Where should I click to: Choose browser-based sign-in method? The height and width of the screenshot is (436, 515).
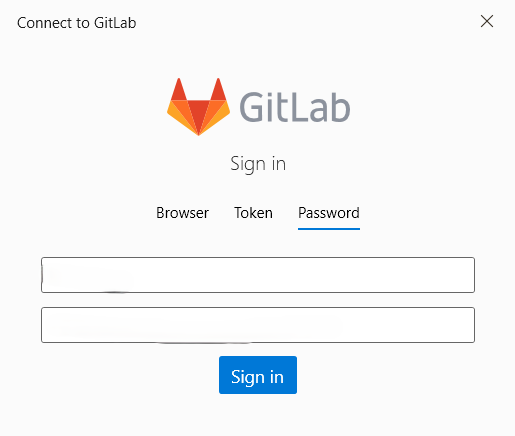click(182, 213)
